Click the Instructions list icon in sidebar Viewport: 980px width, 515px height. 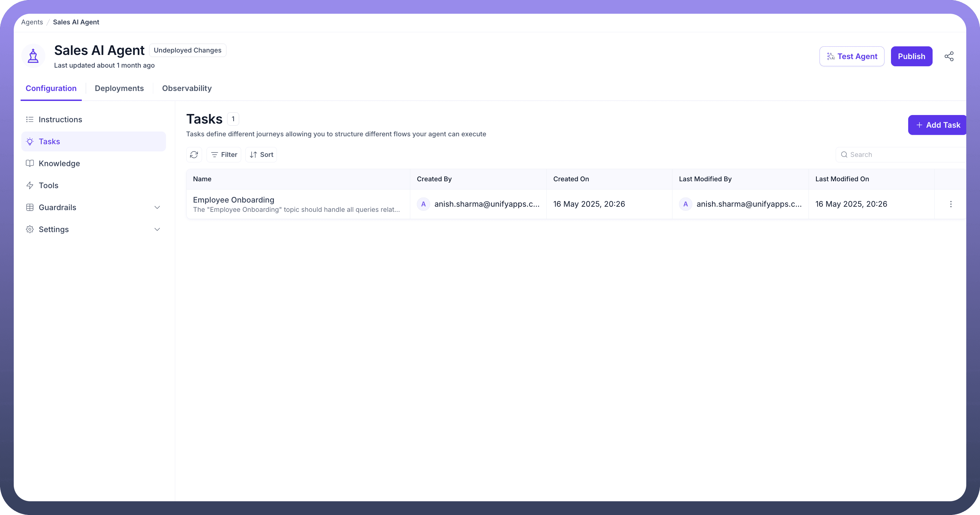30,120
